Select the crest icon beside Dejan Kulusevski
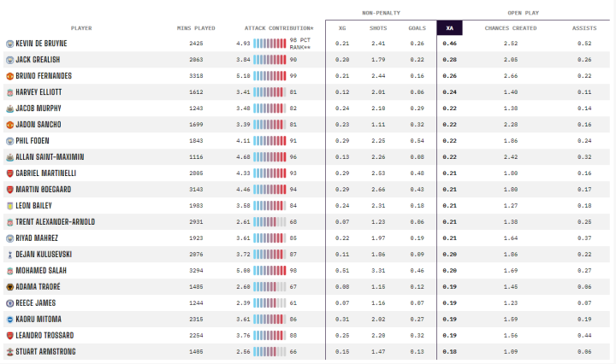 coord(9,255)
